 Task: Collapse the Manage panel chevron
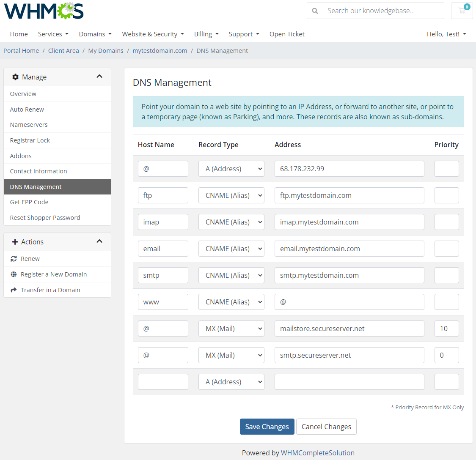click(99, 77)
